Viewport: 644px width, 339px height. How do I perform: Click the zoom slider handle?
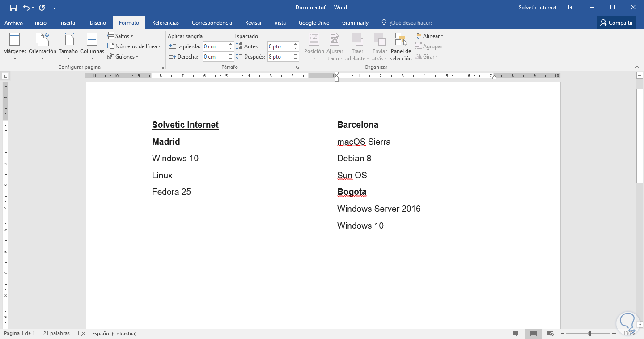(590, 334)
